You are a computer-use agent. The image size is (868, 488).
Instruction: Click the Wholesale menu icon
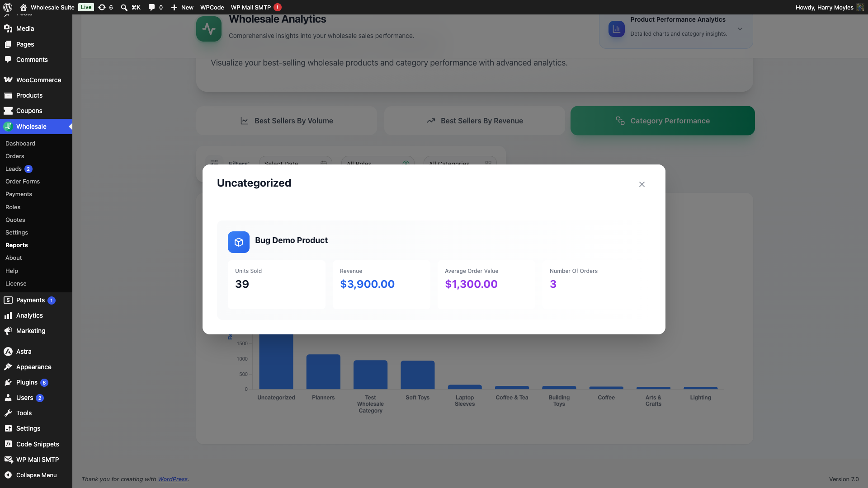click(8, 127)
